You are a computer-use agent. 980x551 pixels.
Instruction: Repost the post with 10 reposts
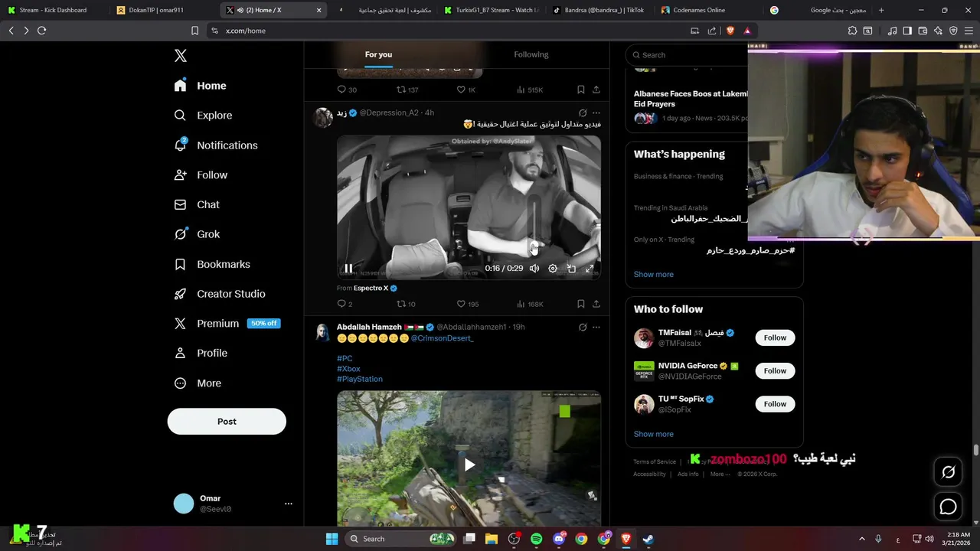(x=406, y=304)
